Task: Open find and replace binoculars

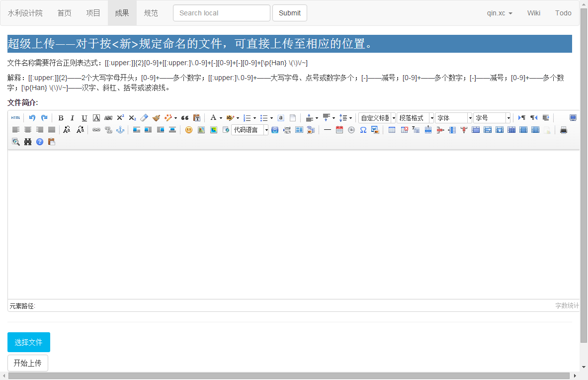Action: (x=28, y=142)
